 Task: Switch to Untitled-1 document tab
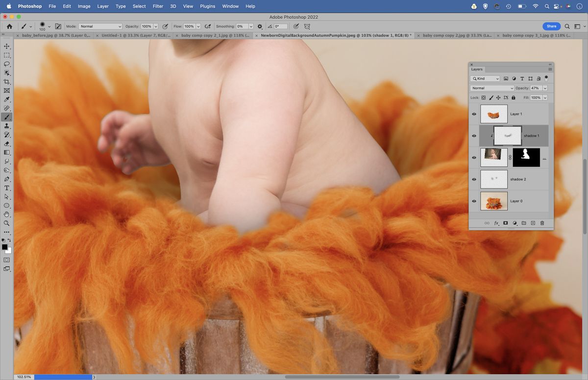(136, 35)
